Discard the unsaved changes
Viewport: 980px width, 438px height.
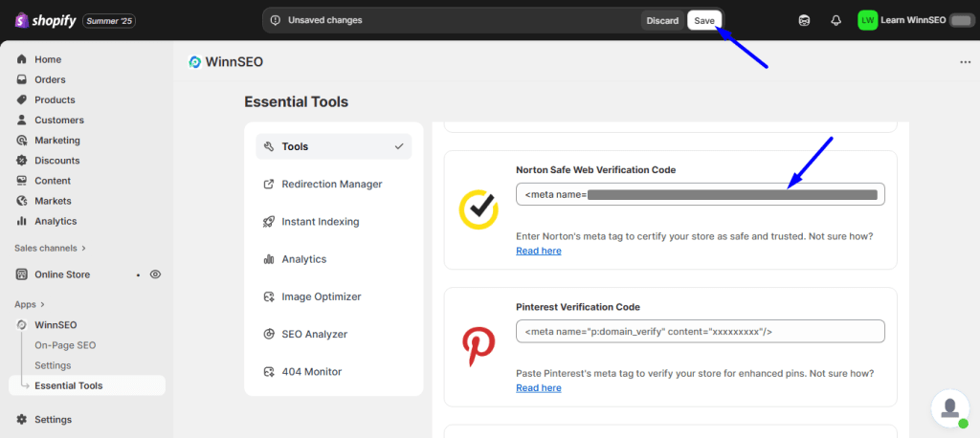[x=662, y=21]
